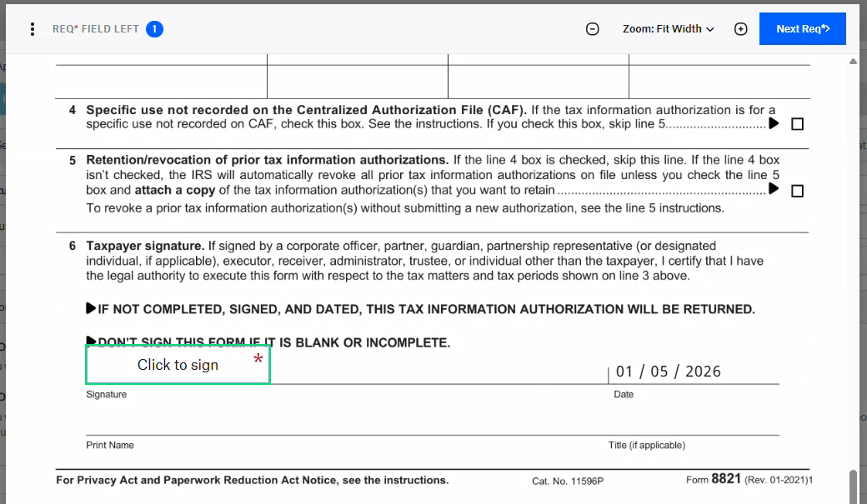Viewport: 867px width, 504px height.
Task: Select the REQ* FIELD LEFT label
Action: coord(94,27)
